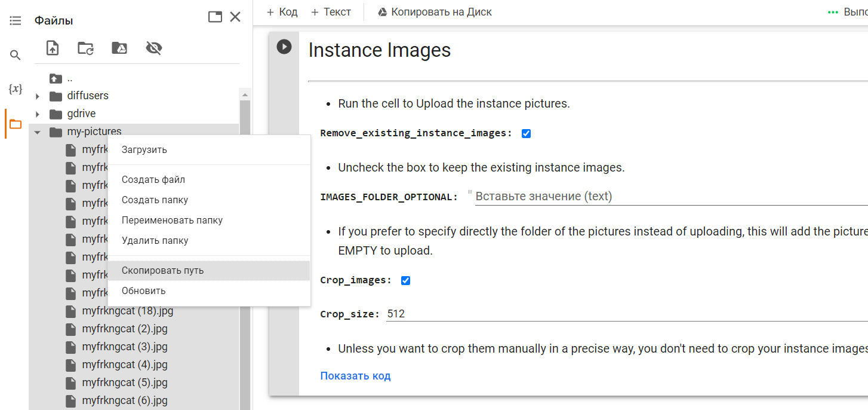
Task: Collapse the my-pictures folder
Action: tap(38, 132)
